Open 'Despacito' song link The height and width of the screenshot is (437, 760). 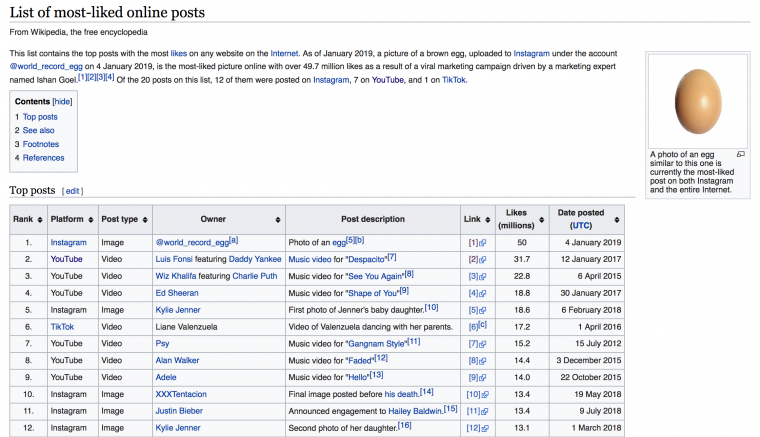[x=367, y=259]
